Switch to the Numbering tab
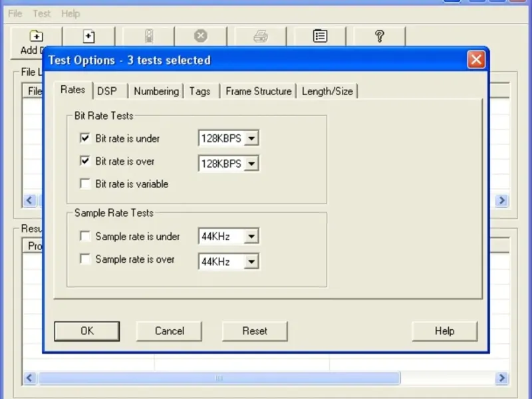 coord(156,91)
